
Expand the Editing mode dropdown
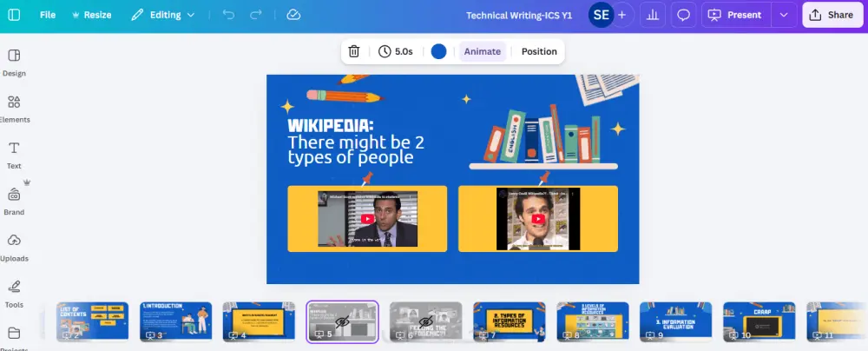[x=163, y=15]
